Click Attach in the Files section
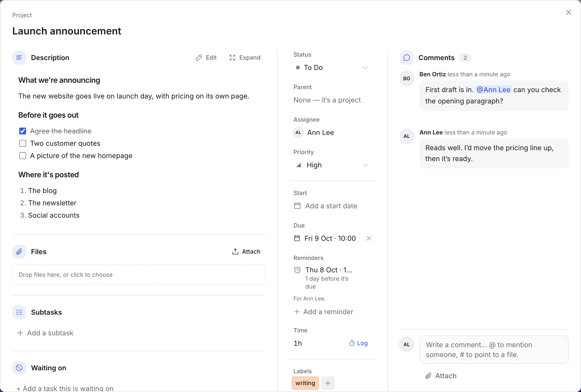The width and height of the screenshot is (581, 392). click(246, 251)
